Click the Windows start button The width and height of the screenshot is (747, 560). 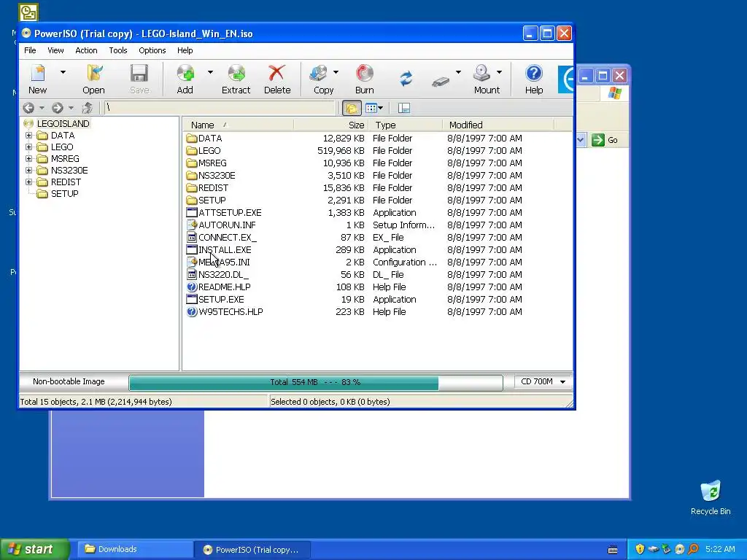coord(35,550)
